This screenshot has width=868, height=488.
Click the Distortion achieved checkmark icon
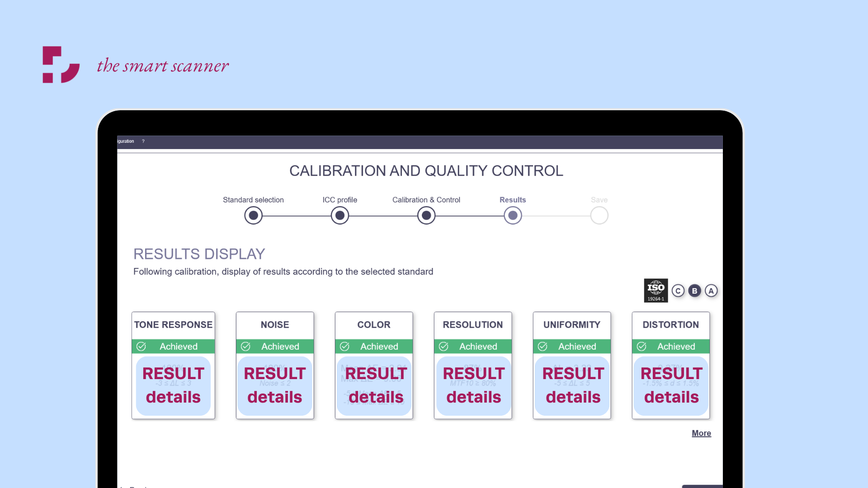pyautogui.click(x=642, y=347)
